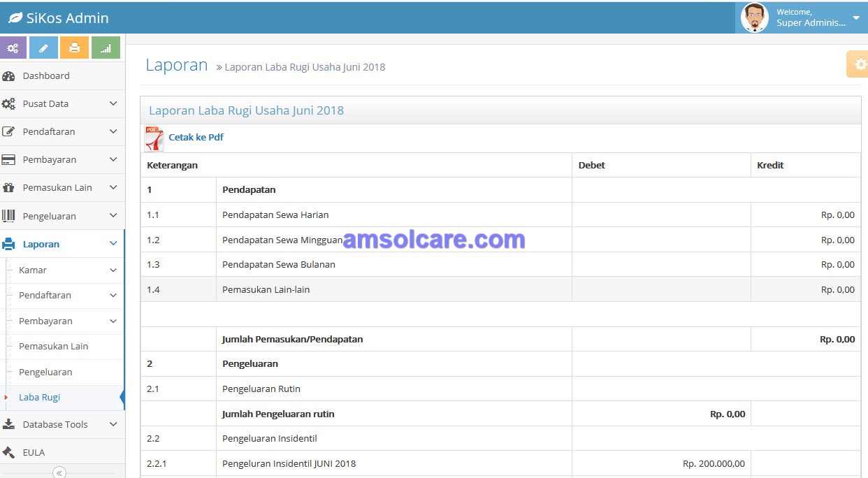868x478 pixels.
Task: Click the Pemasukan Lain gift icon
Action: click(x=8, y=188)
